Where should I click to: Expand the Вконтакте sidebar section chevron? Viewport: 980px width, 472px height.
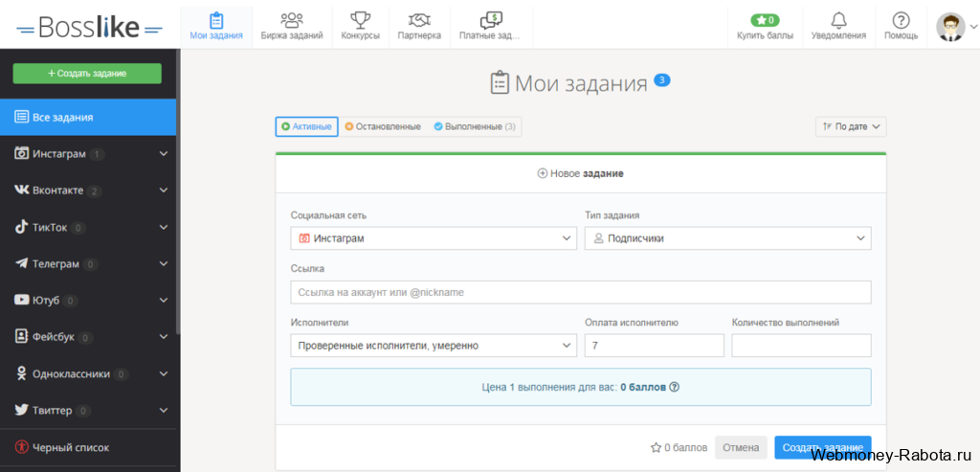(164, 191)
